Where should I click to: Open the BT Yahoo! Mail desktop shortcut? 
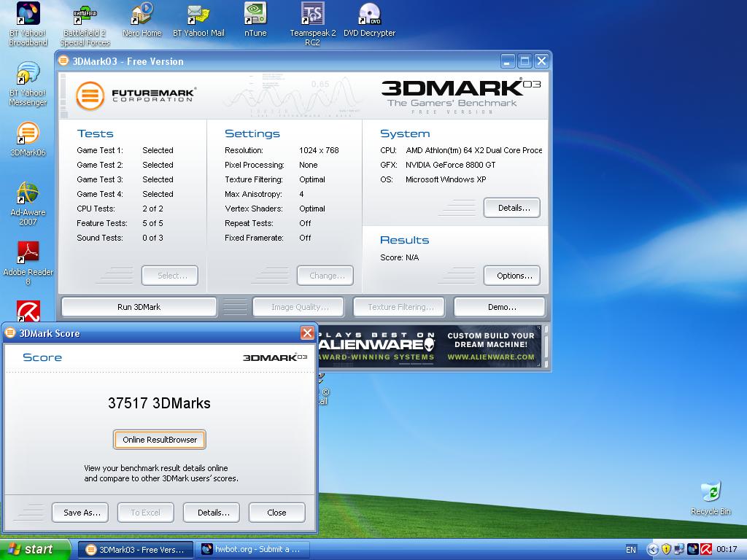[x=198, y=20]
